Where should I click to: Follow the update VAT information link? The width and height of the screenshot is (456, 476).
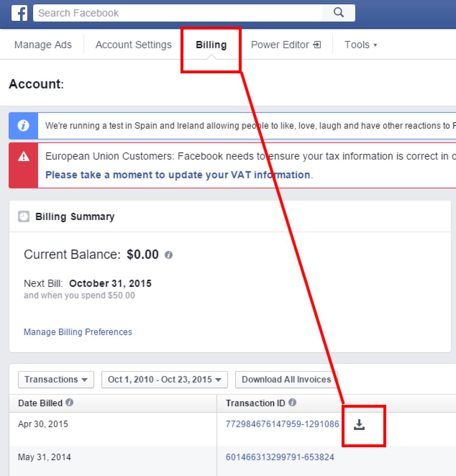(x=177, y=175)
